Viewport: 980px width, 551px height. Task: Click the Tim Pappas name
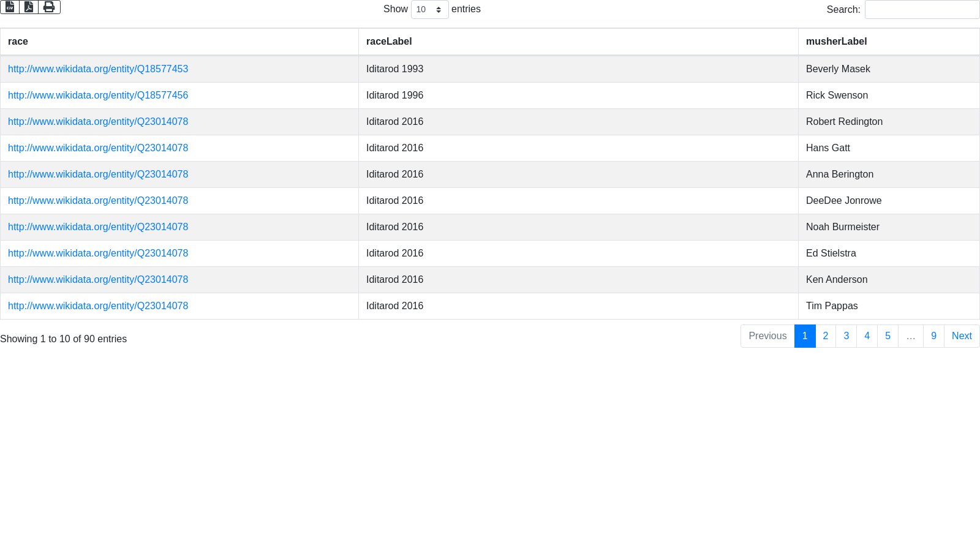(832, 306)
